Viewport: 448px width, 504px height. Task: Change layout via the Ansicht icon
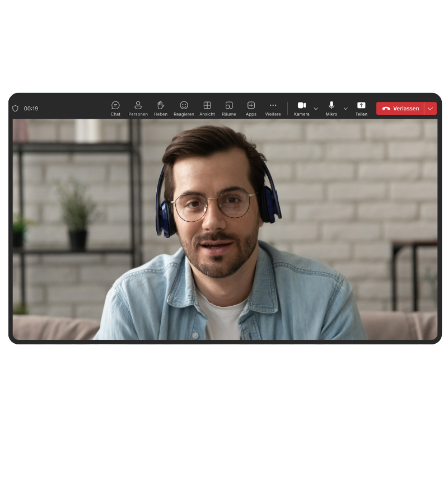[207, 105]
